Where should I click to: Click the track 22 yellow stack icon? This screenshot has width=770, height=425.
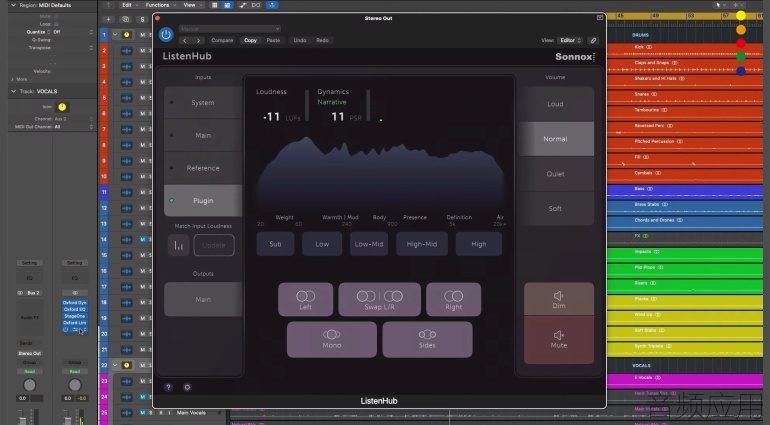(127, 365)
